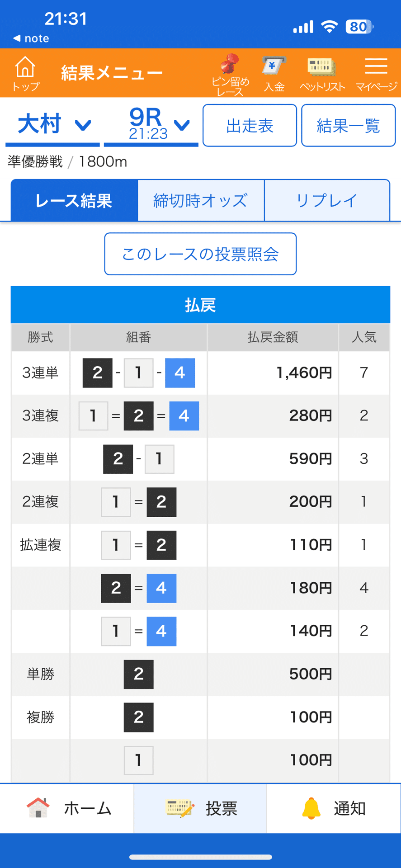The width and height of the screenshot is (401, 868).
Task: Select the レース結果 tab
Action: [74, 200]
